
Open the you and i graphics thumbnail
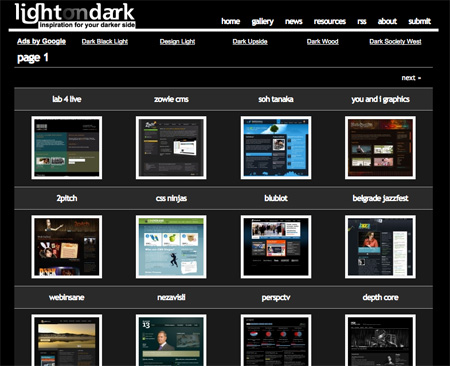pyautogui.click(x=380, y=148)
